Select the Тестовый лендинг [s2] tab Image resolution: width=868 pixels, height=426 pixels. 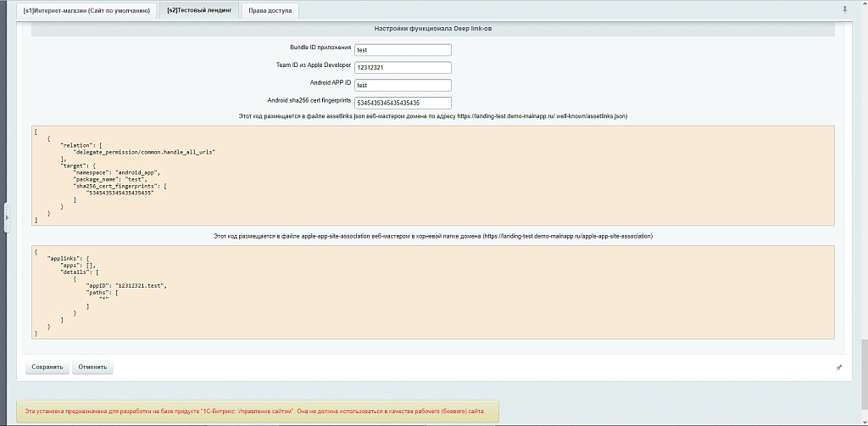[x=199, y=11]
